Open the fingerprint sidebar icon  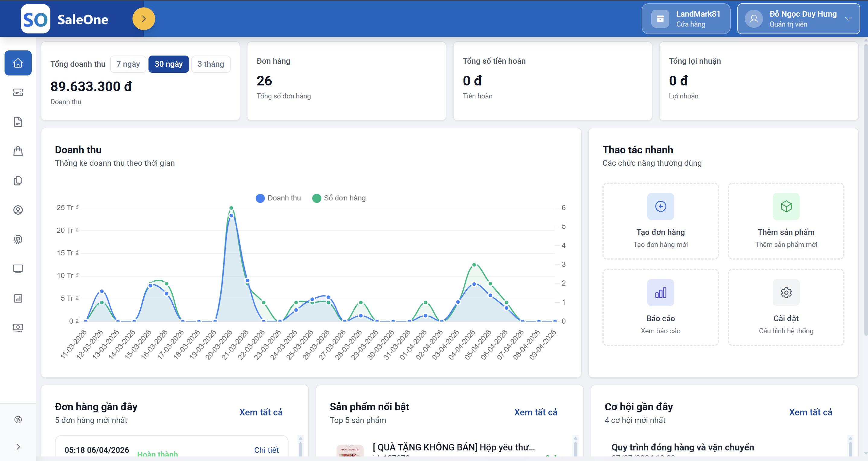[x=18, y=240]
